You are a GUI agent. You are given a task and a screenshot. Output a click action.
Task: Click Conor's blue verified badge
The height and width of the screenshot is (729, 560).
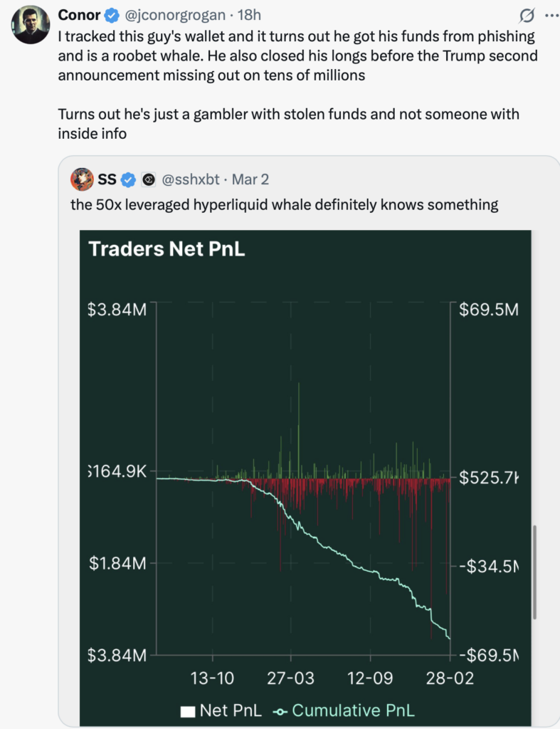pyautogui.click(x=112, y=15)
